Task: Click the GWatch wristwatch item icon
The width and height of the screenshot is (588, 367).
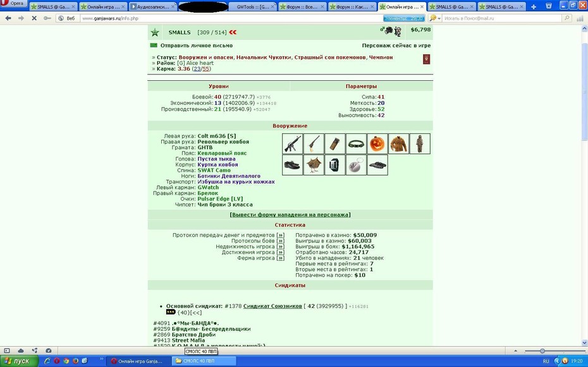Action: [x=335, y=165]
